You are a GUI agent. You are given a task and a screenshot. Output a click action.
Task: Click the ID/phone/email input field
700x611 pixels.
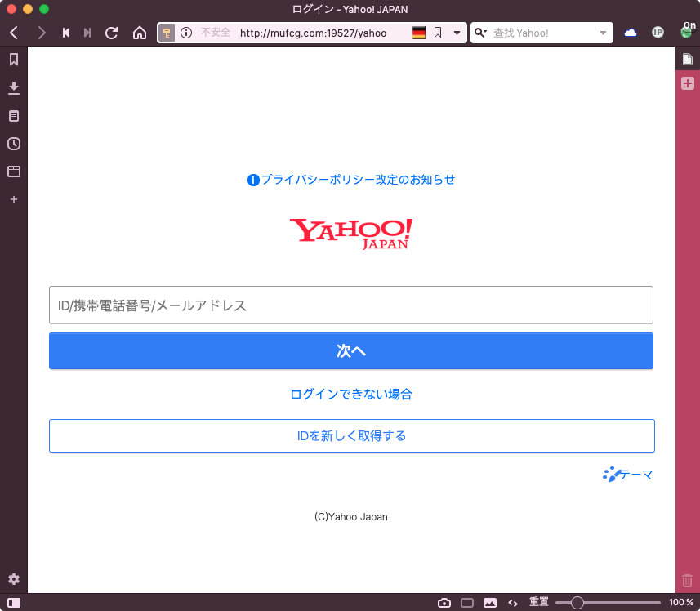[x=351, y=305]
